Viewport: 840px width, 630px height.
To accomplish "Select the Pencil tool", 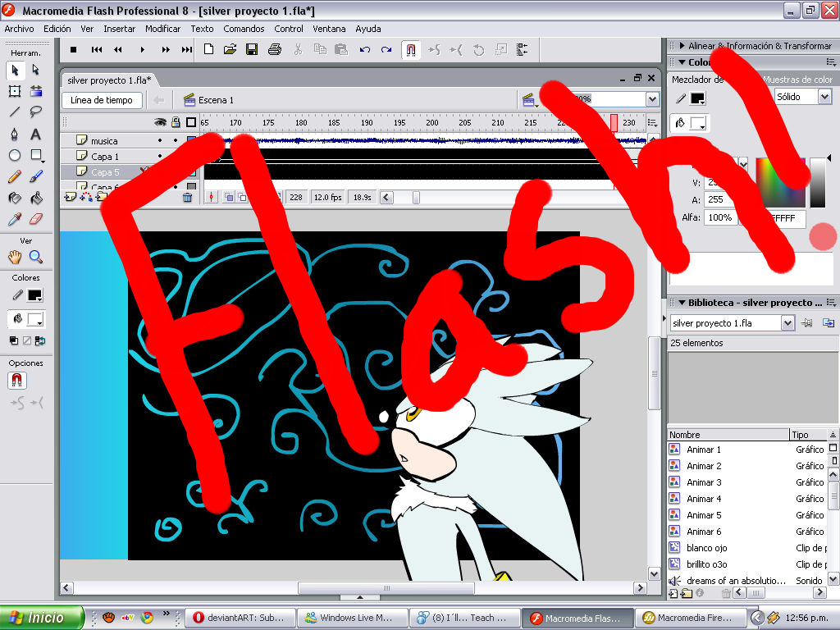I will point(15,176).
